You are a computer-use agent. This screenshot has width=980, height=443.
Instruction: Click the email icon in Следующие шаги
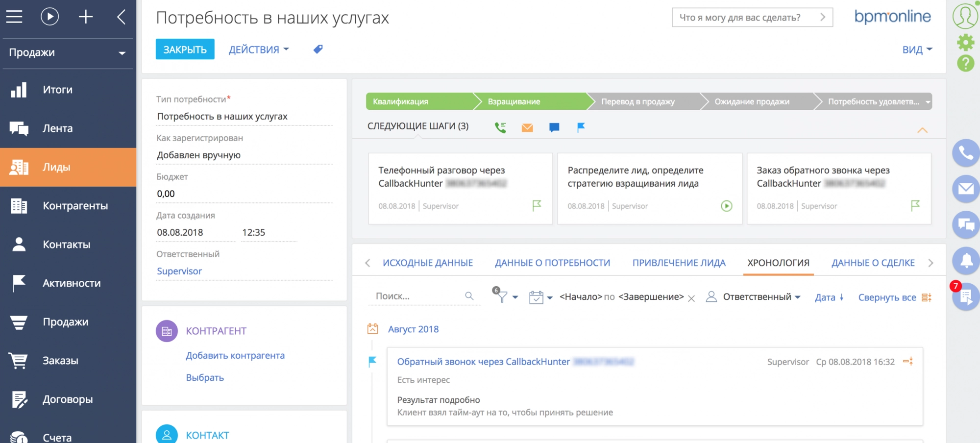[x=527, y=127]
